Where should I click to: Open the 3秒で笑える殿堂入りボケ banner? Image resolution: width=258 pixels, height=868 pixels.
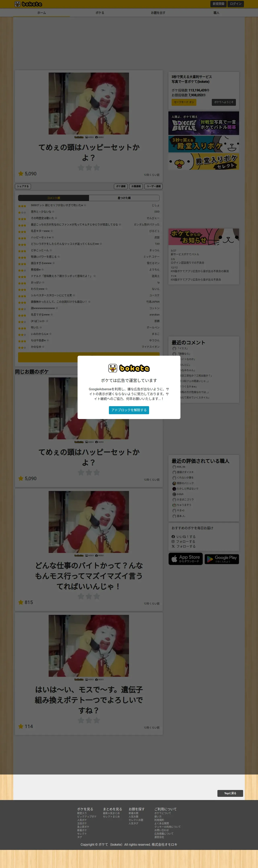[x=204, y=144]
